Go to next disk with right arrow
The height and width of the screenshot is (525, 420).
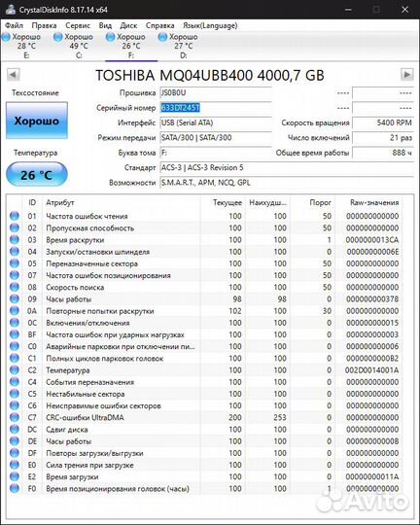pos(407,74)
